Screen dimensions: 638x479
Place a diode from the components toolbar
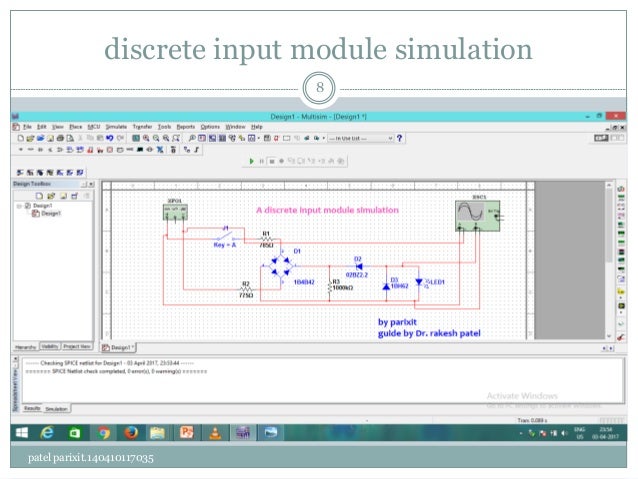click(x=40, y=150)
